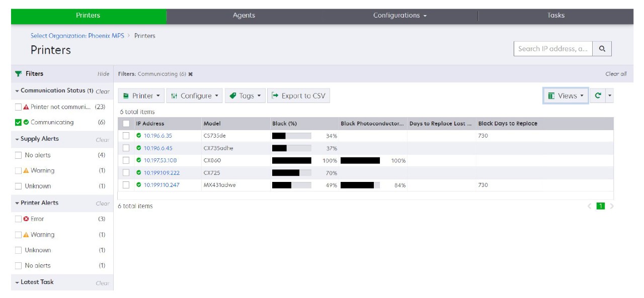Image resolution: width=644 pixels, height=298 pixels.
Task: Click black toner bar for CX725
Action: [291, 173]
